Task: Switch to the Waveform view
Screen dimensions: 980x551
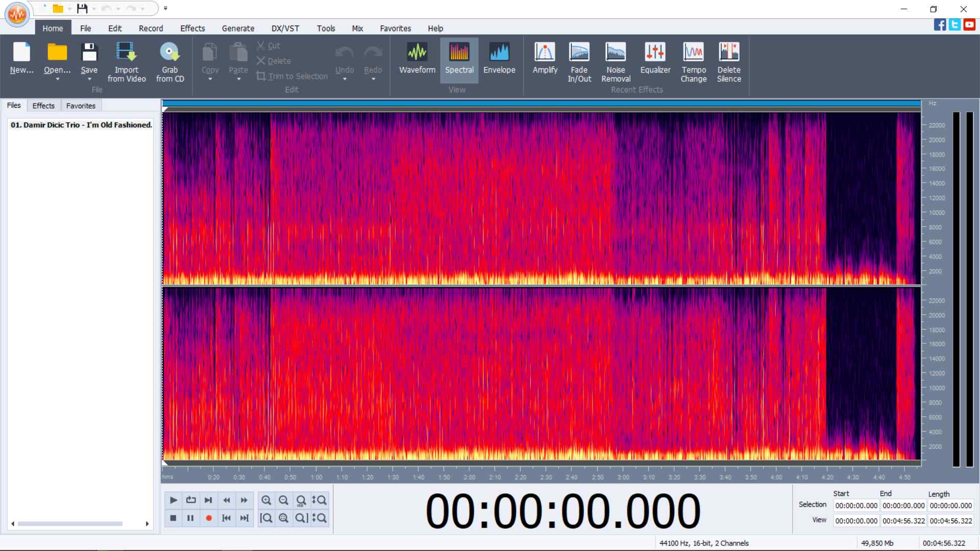Action: click(417, 60)
